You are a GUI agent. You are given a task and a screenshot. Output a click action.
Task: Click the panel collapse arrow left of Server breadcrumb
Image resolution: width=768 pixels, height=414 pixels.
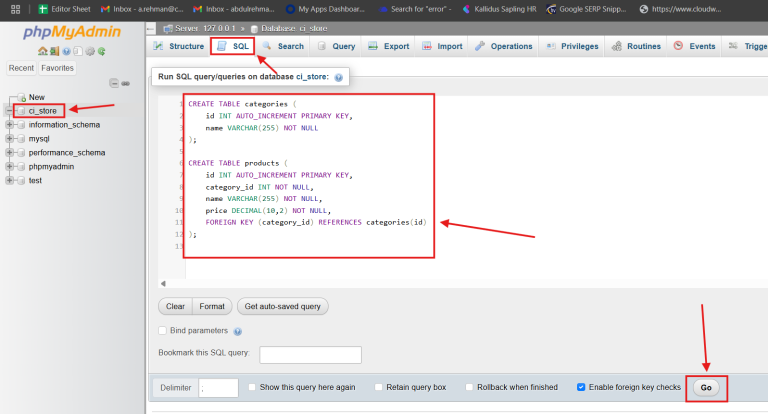pyautogui.click(x=151, y=28)
